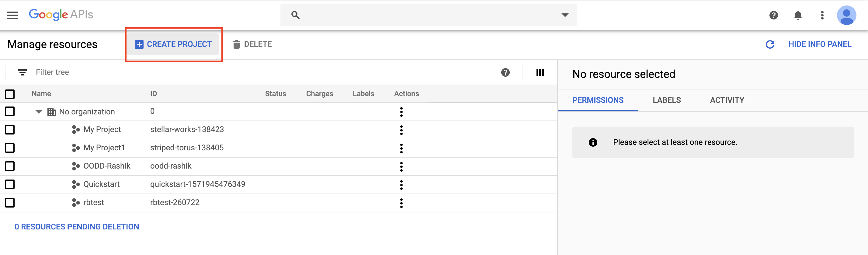Screen dimensions: 868x255
Task: Select the OODD-Rashik project name
Action: 107,166
